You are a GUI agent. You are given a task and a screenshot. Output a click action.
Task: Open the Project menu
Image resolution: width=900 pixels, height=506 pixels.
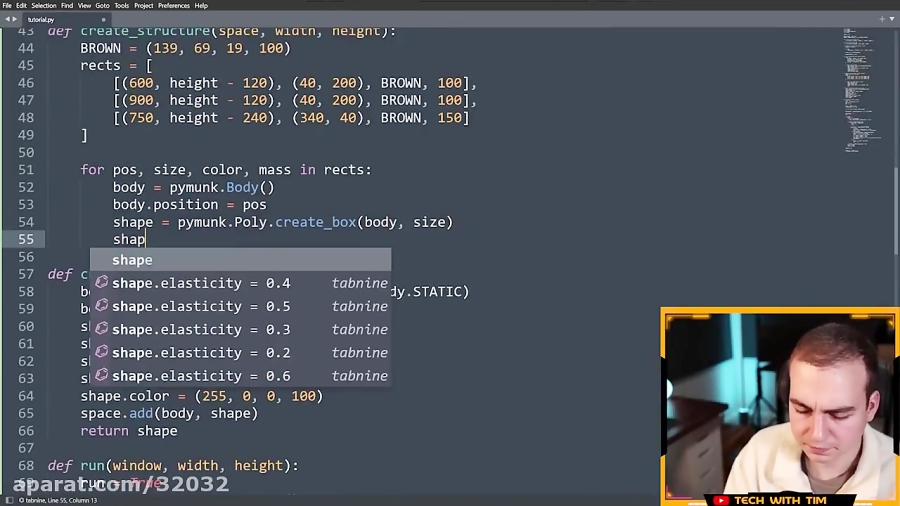[x=144, y=5]
